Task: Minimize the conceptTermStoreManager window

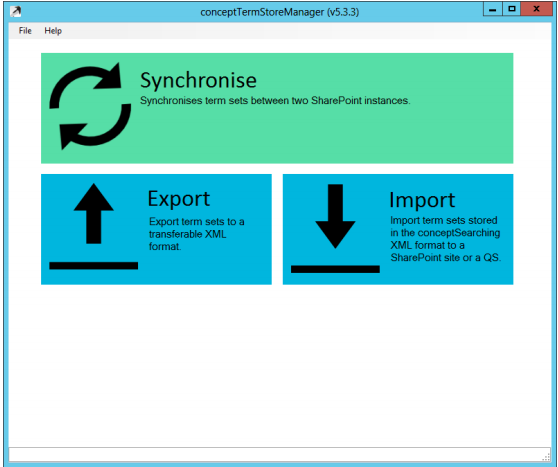Action: pos(493,9)
